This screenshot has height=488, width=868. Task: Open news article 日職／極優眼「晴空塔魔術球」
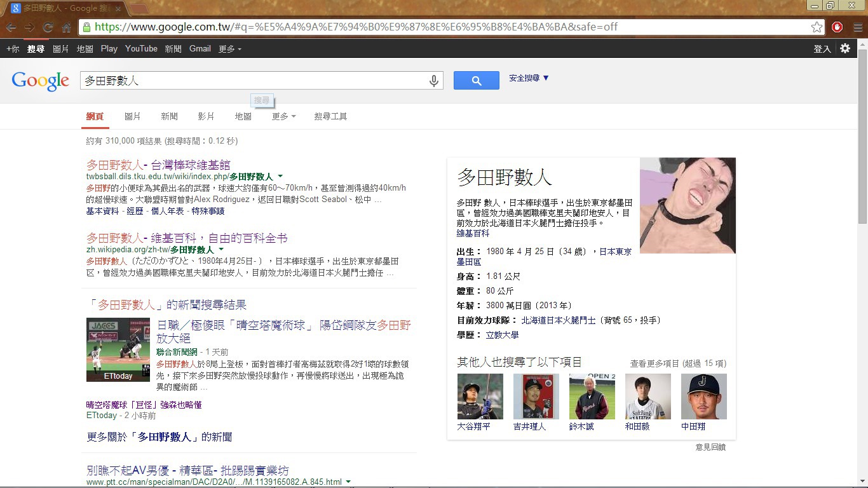coord(284,331)
